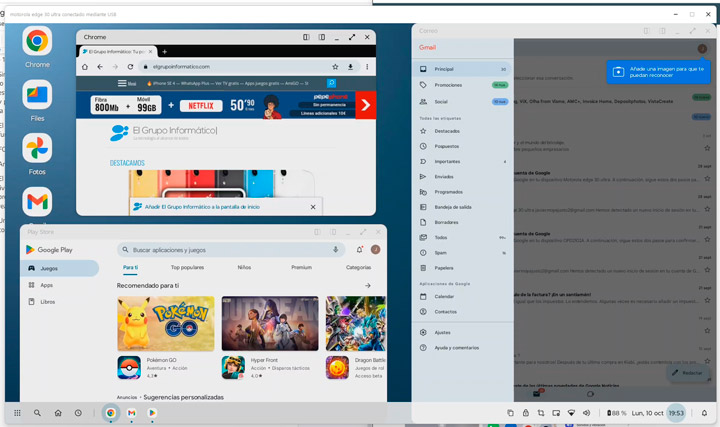Open a new Chrome tab

click(x=164, y=52)
